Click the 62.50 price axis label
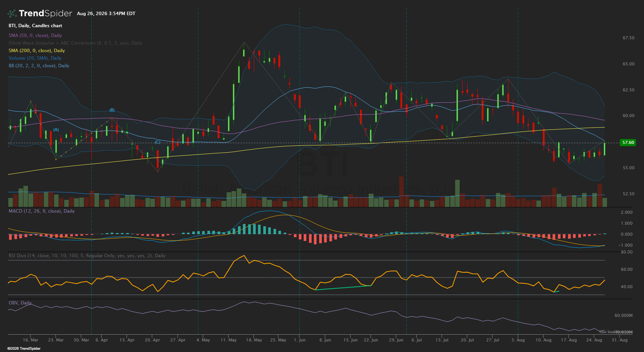The height and width of the screenshot is (352, 644). pos(629,90)
